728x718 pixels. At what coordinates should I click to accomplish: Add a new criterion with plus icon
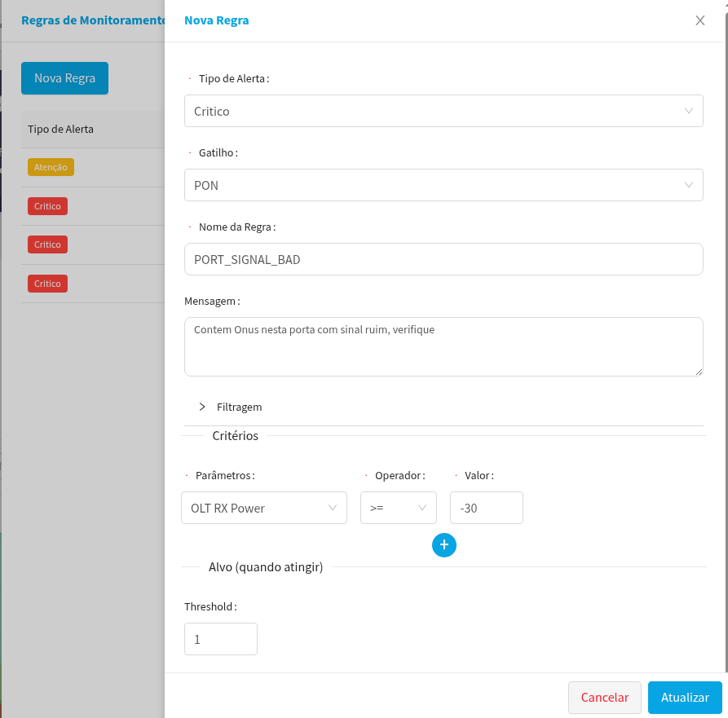(x=443, y=545)
